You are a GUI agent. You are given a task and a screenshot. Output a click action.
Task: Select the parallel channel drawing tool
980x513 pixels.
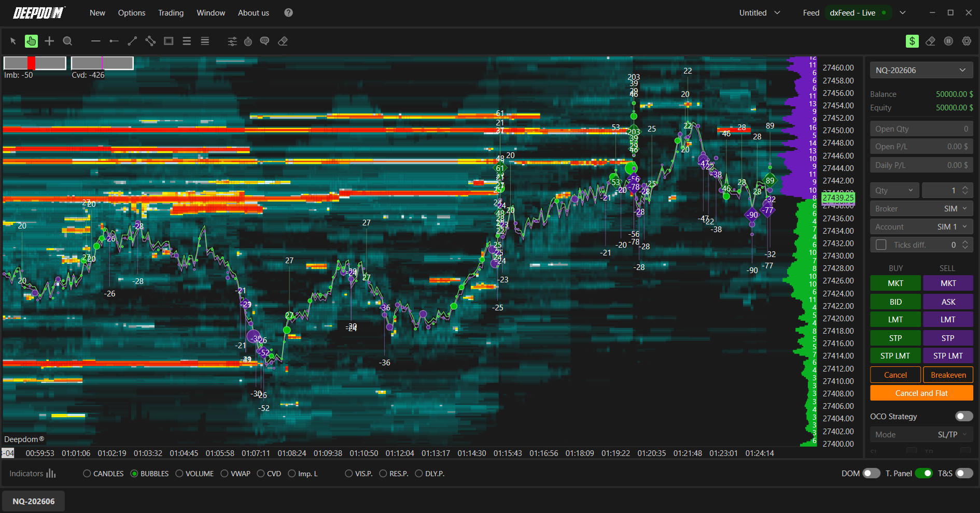click(150, 41)
